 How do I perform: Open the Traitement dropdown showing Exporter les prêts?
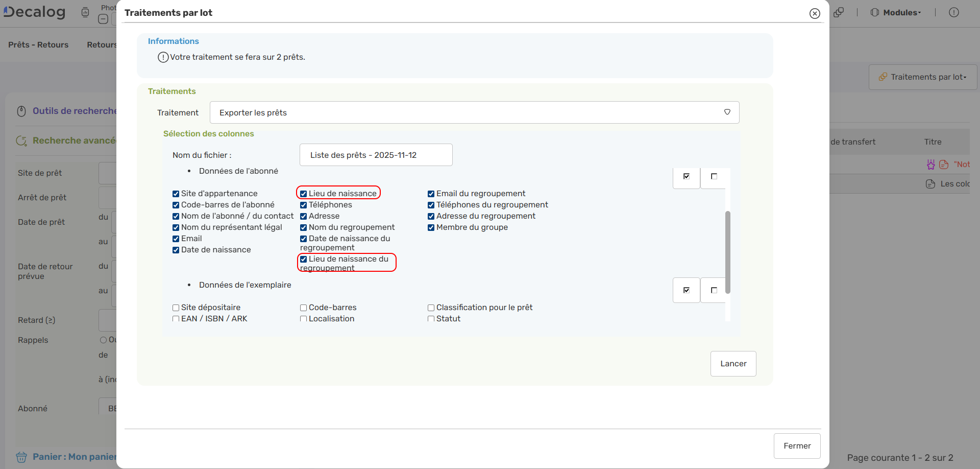[474, 112]
